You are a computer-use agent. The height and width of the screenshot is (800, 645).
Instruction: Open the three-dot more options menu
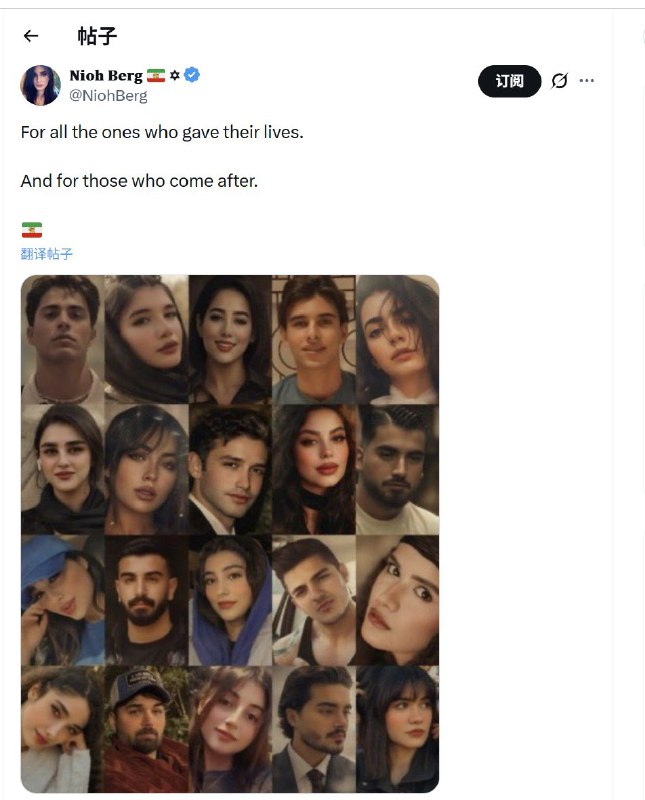click(x=587, y=81)
